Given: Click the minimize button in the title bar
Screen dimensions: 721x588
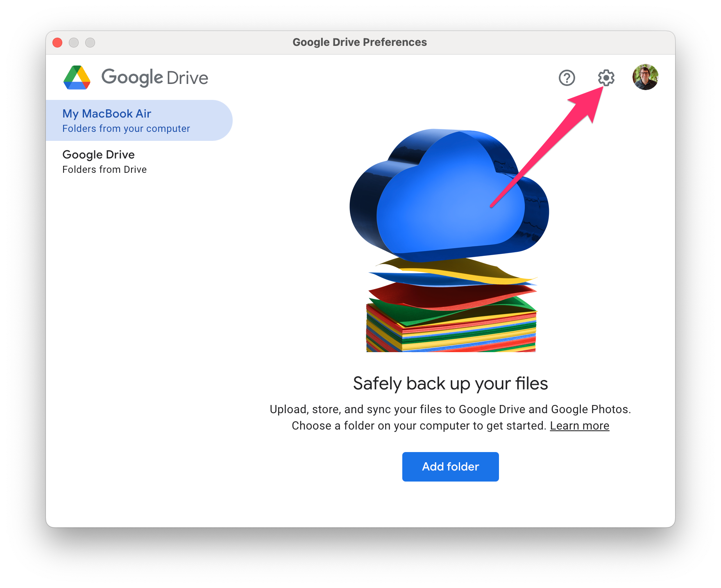Looking at the screenshot, I should [74, 43].
